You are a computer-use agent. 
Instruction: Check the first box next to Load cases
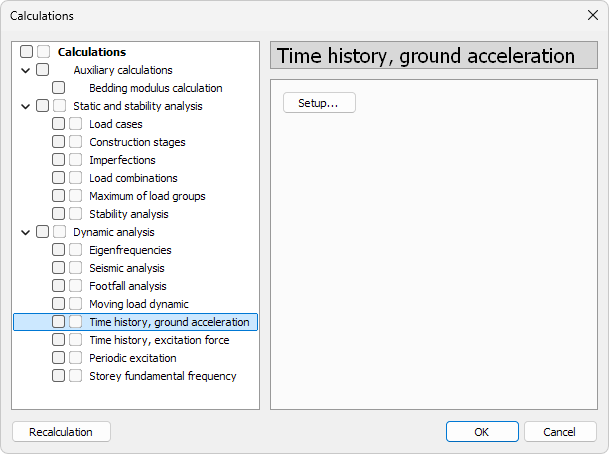click(x=59, y=124)
